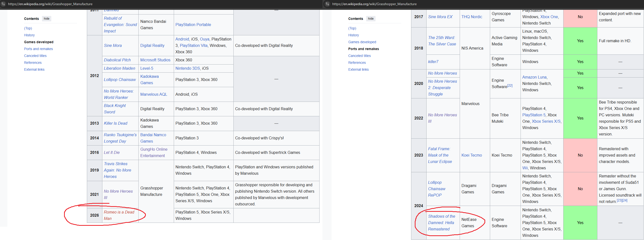Open Ranko Tsukigime's Longest Day link
Viewport: 644px width, 240px height.
pyautogui.click(x=120, y=138)
